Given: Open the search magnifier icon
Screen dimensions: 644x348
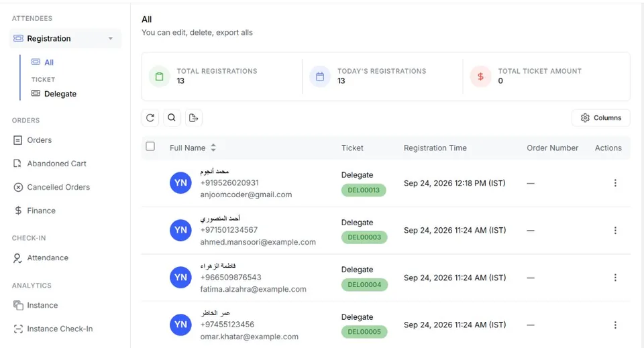Looking at the screenshot, I should point(172,118).
